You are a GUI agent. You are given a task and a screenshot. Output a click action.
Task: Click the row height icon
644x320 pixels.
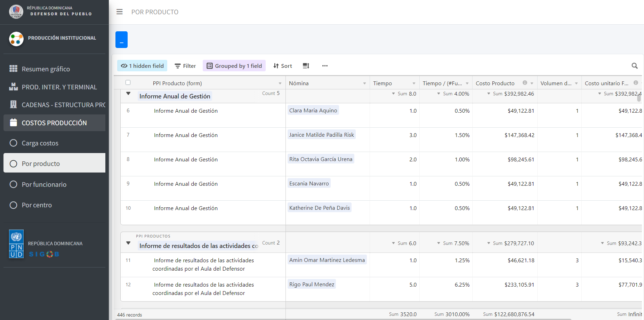point(306,66)
